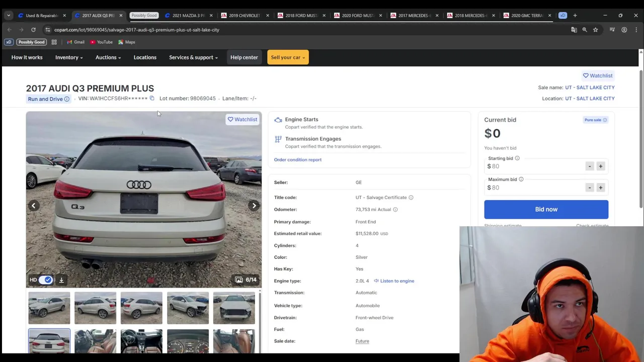Show next vehicle photo arrow
Screen dimensions: 644x362
(254, 205)
